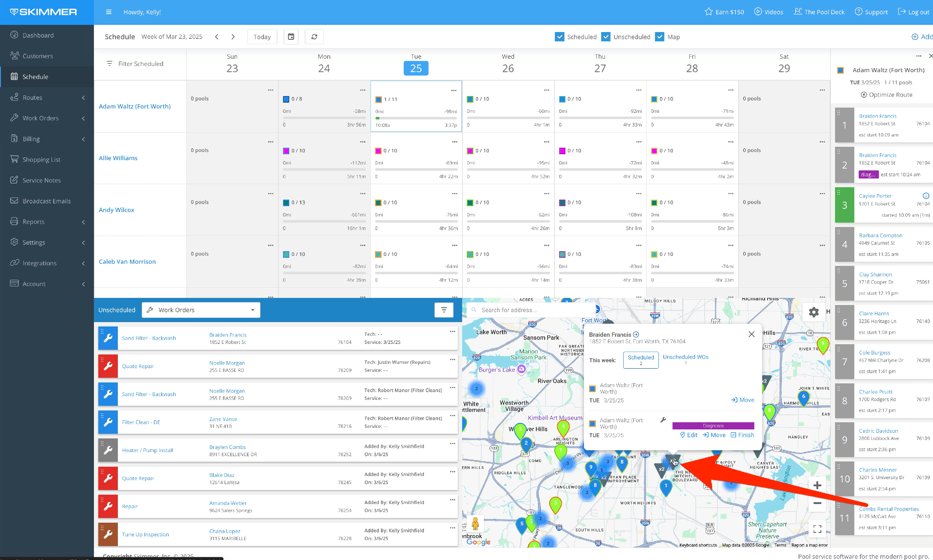Screen dimensions: 933x560
Task: Go to next week arrow
Action: tap(233, 37)
